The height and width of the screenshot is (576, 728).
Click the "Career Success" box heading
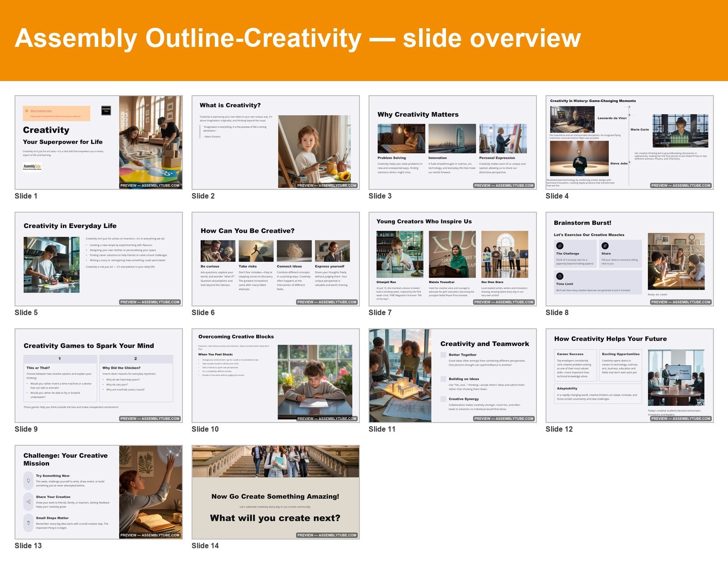tap(570, 354)
